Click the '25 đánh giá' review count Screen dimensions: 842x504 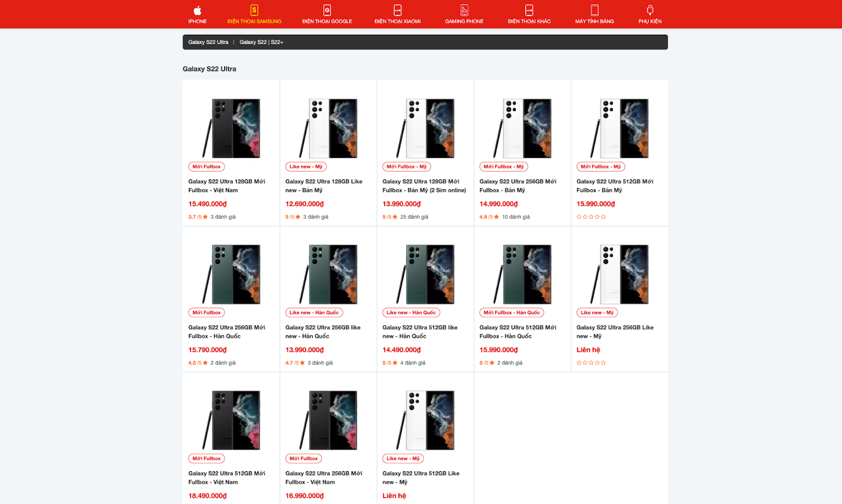coord(414,217)
